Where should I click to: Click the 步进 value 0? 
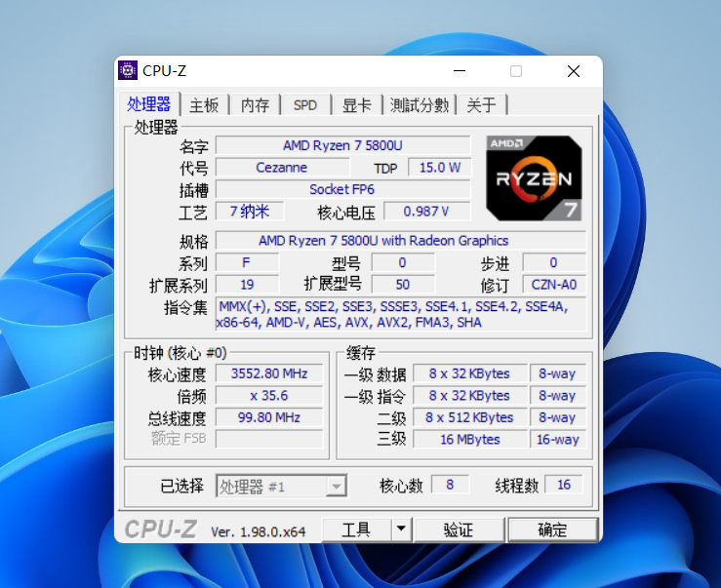(x=554, y=262)
